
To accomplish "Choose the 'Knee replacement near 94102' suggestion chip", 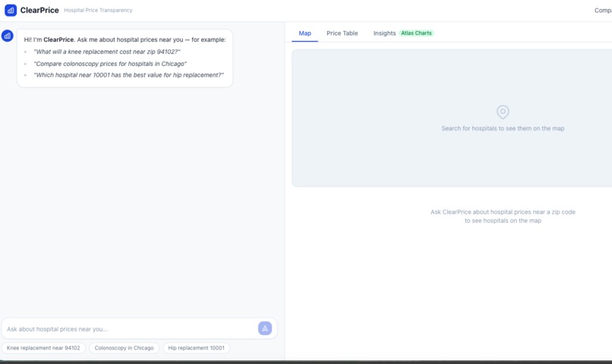I will click(43, 348).
